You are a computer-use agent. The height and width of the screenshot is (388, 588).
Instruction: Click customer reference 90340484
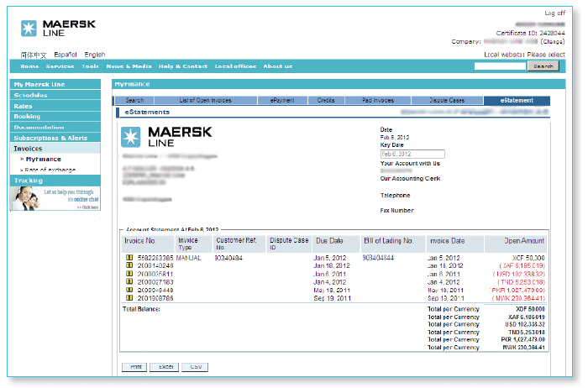coord(228,258)
